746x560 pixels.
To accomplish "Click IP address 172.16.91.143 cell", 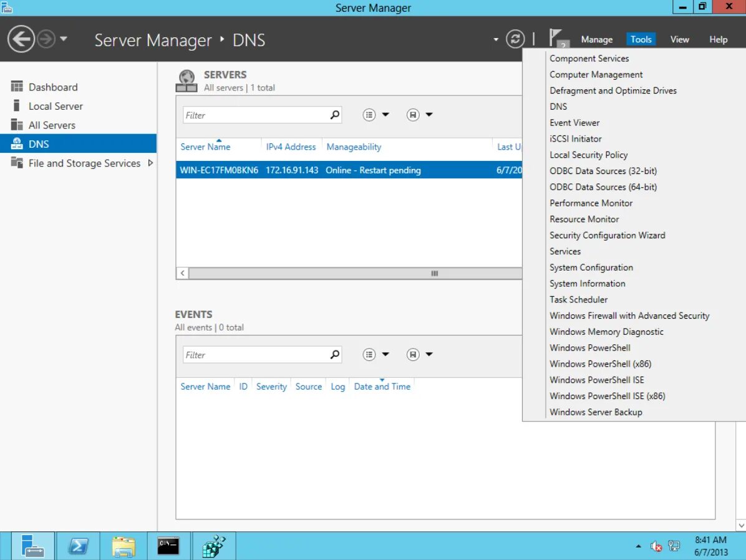I will click(x=292, y=170).
